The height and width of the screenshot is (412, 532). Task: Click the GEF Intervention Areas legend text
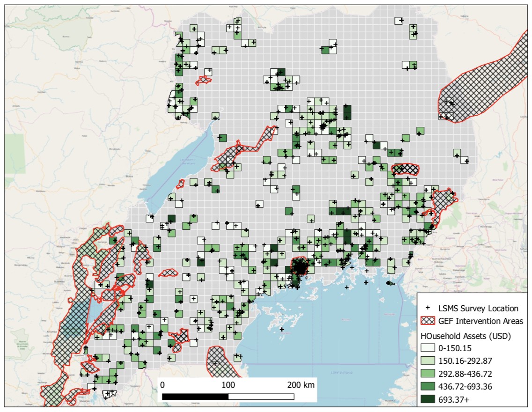480,321
